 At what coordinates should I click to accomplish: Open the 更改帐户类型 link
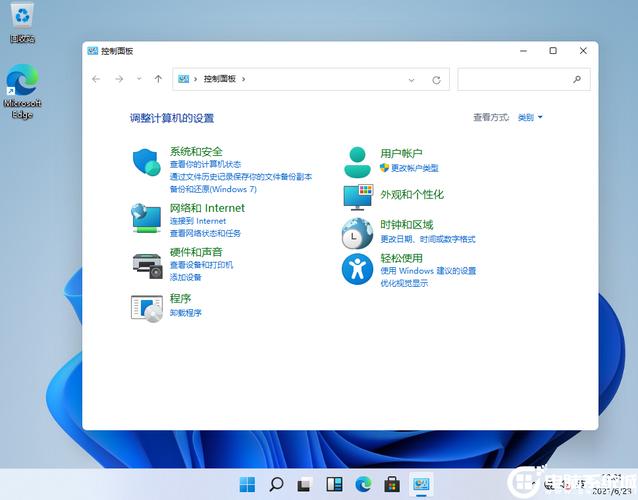414,168
